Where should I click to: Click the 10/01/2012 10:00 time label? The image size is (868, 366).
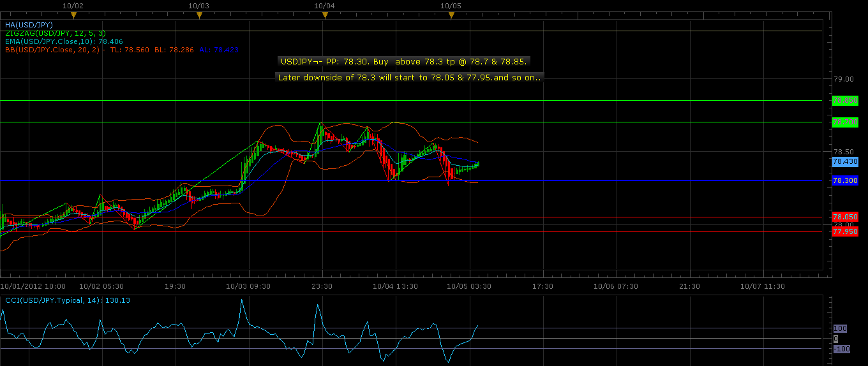click(33, 286)
